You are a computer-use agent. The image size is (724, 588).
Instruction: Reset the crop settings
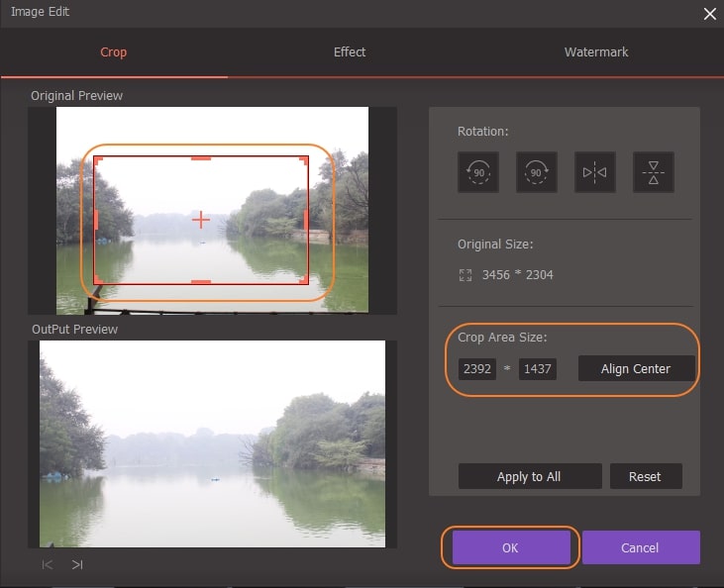point(645,476)
